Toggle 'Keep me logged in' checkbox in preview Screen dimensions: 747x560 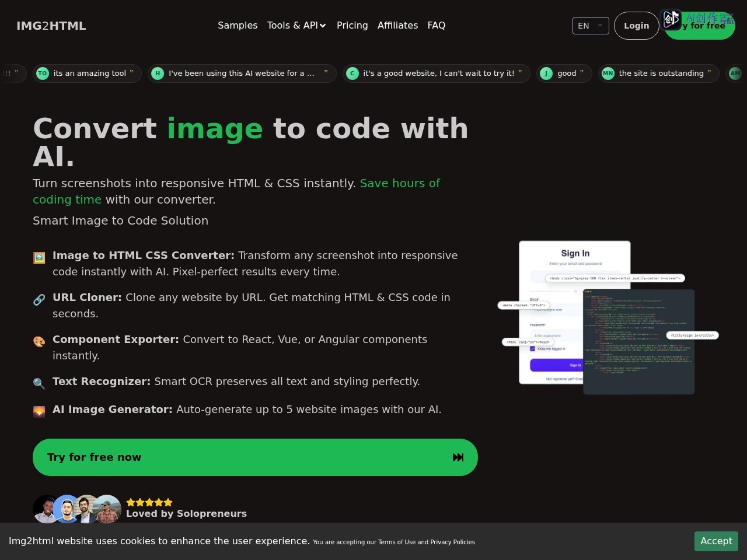point(532,349)
